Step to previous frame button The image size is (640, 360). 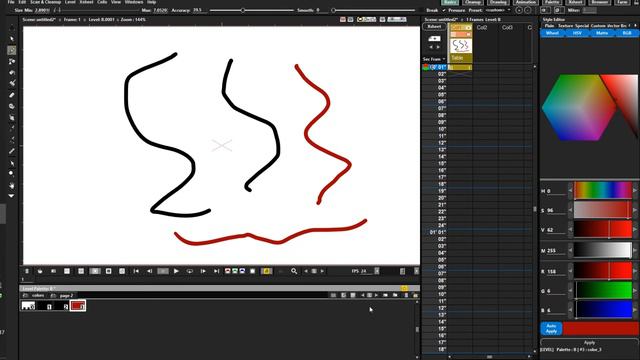pyautogui.click(x=149, y=271)
